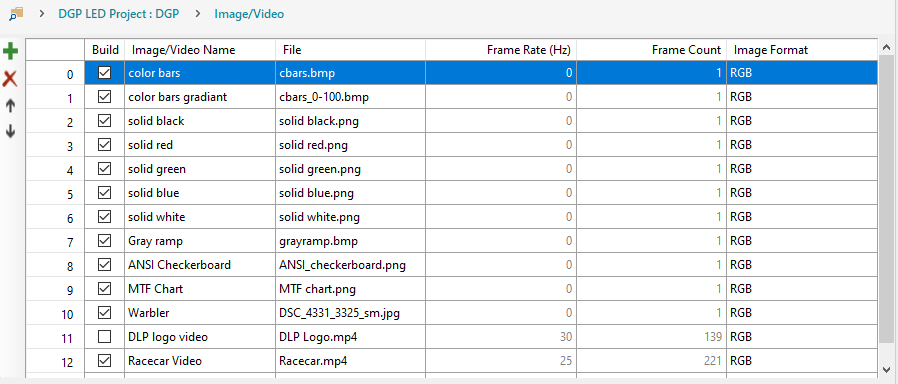This screenshot has width=898, height=384.
Task: Click the project root icon in breadcrumb
Action: pyautogui.click(x=16, y=14)
